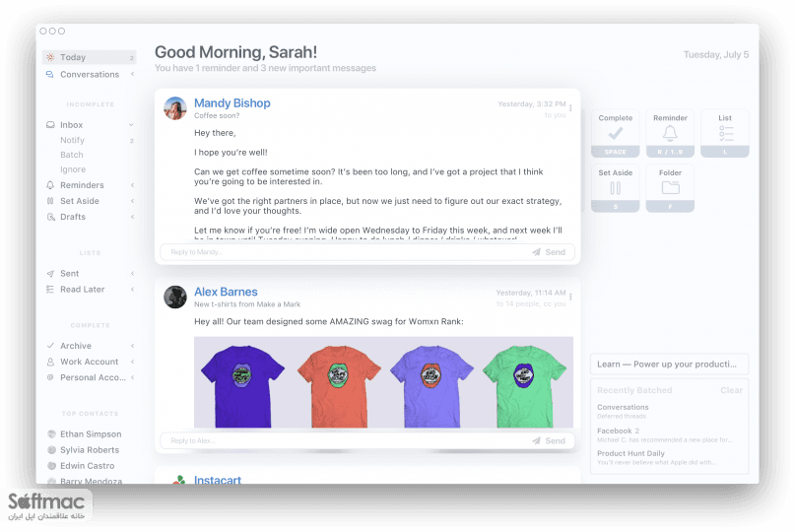Clear the Recently Batched list
Viewport: 795px width, 532px height.
(x=731, y=390)
